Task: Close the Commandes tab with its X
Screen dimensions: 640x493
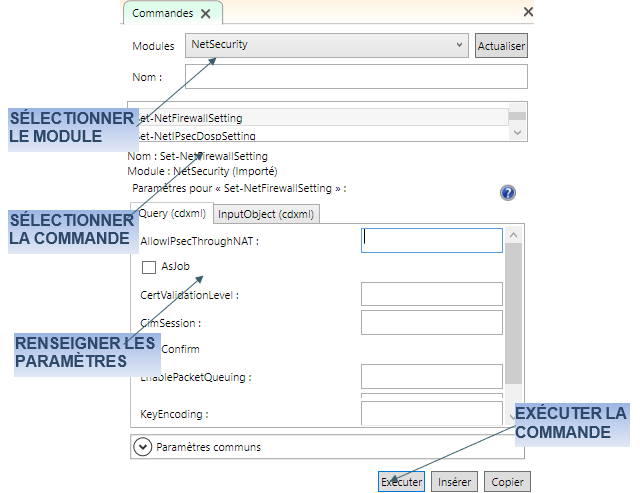Action: pyautogui.click(x=206, y=13)
